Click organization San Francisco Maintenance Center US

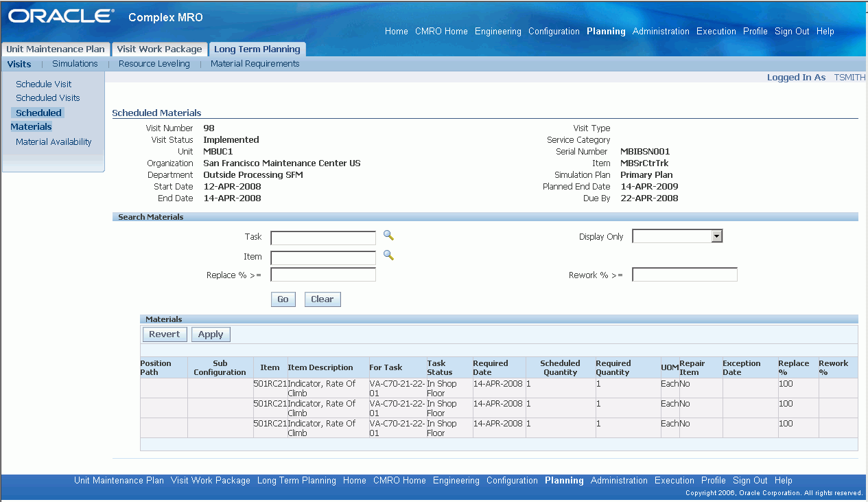point(282,163)
